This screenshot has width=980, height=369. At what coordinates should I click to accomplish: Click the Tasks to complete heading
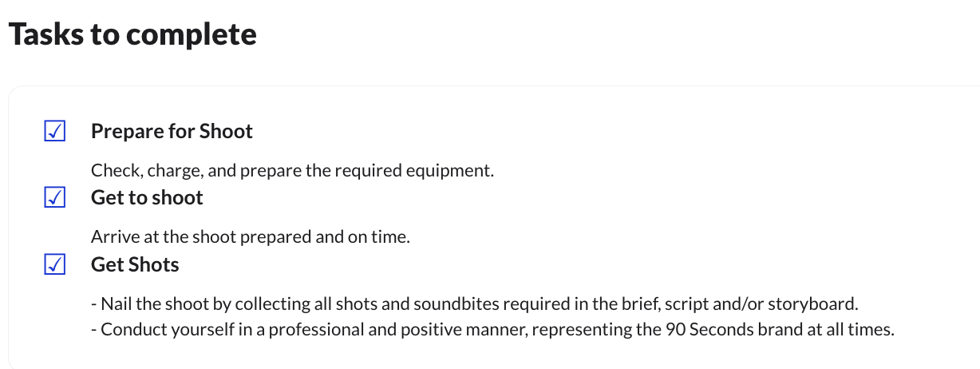[x=132, y=35]
